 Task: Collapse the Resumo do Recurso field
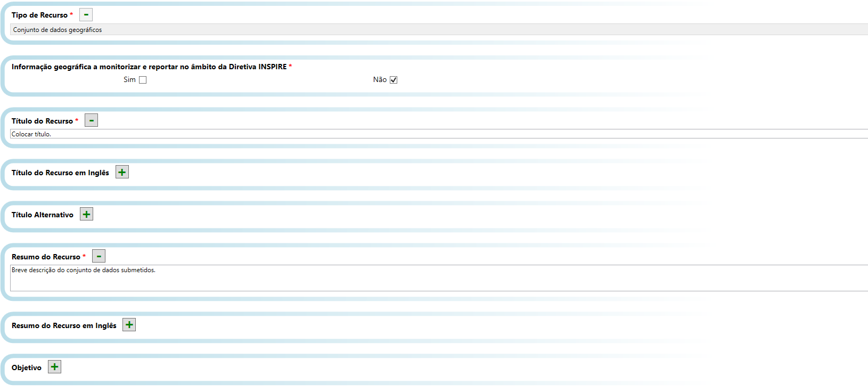(99, 256)
